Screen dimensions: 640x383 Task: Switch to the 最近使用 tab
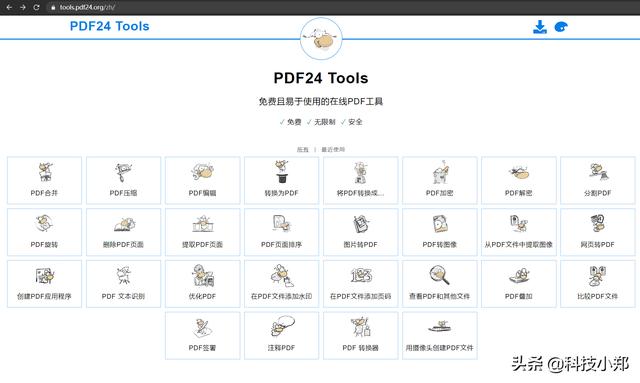[x=333, y=149]
